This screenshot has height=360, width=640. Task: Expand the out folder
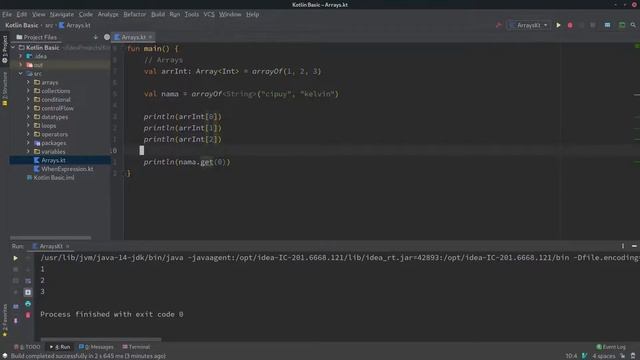coord(21,65)
